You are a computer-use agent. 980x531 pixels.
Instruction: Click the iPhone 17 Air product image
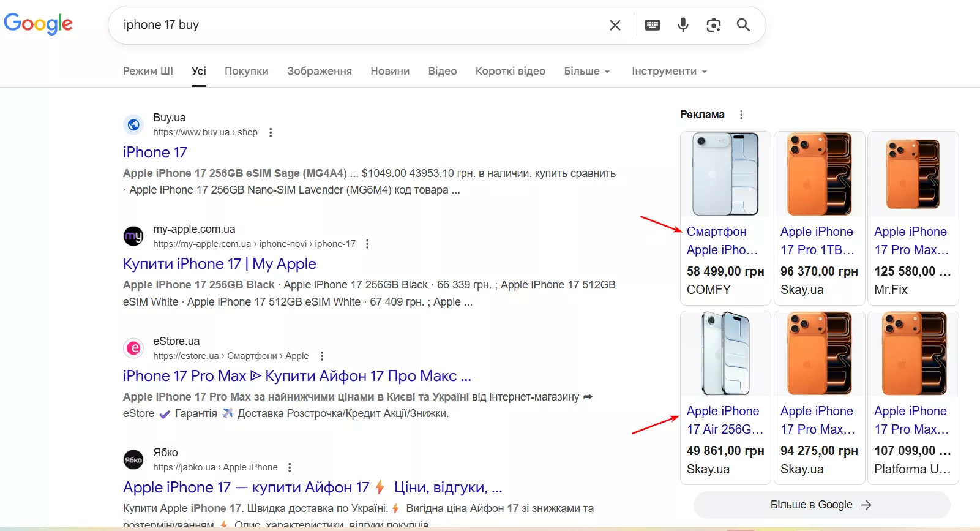(725, 353)
